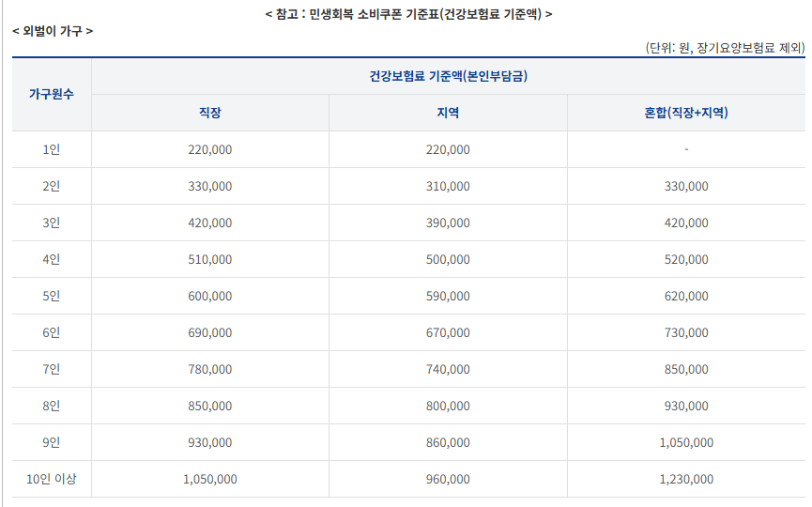Select 390,000 in 3인 지역 cell

448,223
